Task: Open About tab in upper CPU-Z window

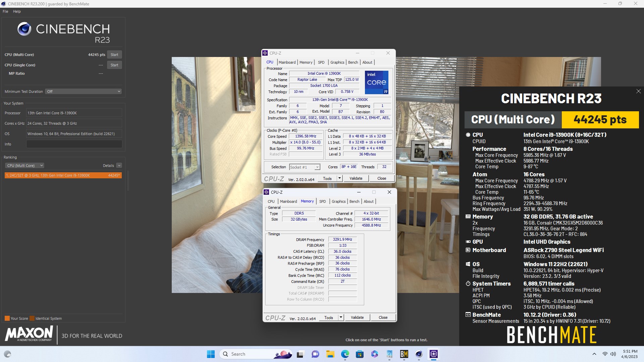Action: [x=367, y=62]
